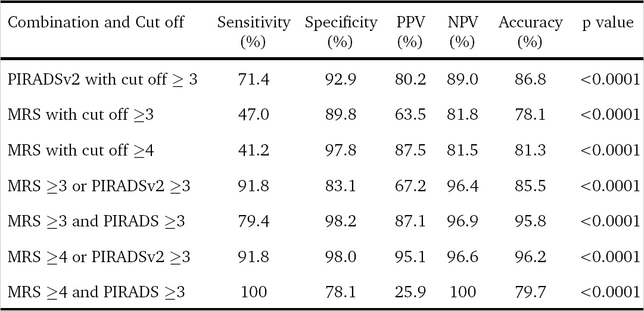Click the "MRS ≥3 or PIRADSv2 ≥3" row label

(x=99, y=186)
